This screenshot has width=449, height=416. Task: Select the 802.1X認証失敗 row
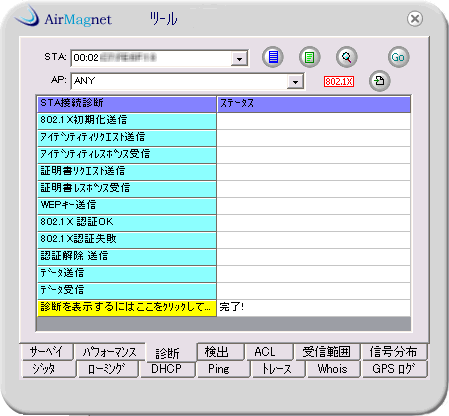tap(127, 240)
